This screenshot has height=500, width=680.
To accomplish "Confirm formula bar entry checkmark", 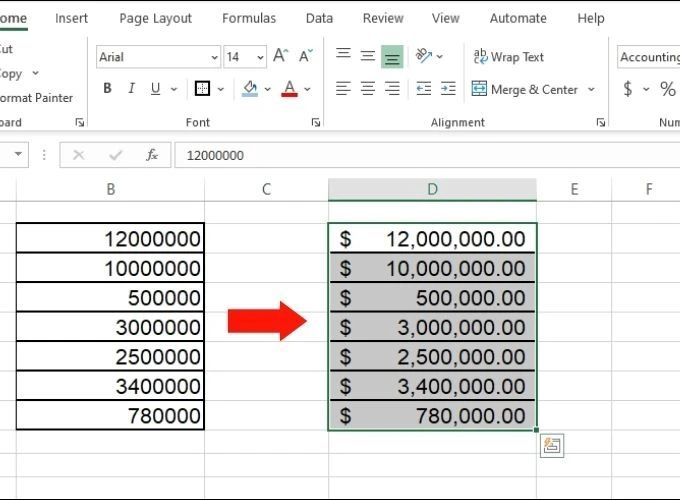I will tap(115, 155).
